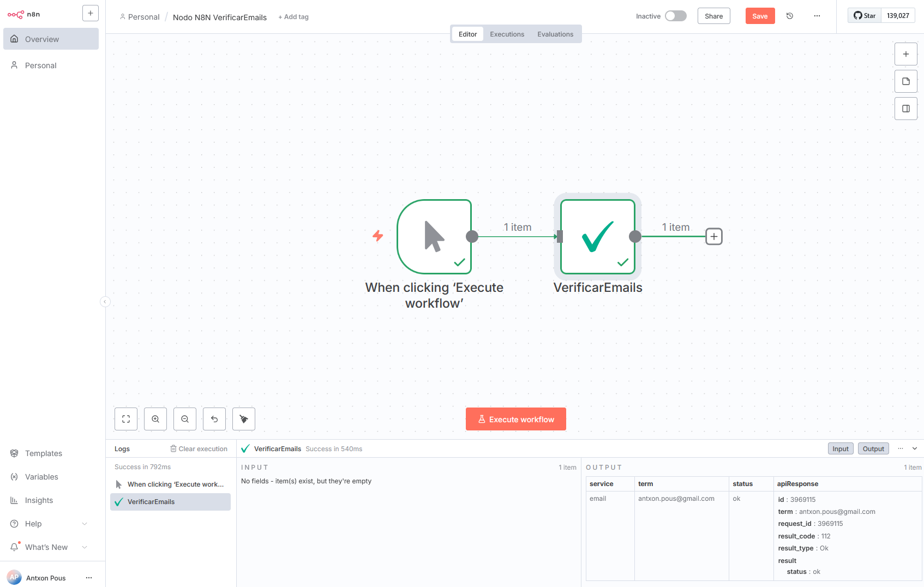Viewport: 924px width, 587px height.
Task: Toggle the Input panel button
Action: click(841, 449)
